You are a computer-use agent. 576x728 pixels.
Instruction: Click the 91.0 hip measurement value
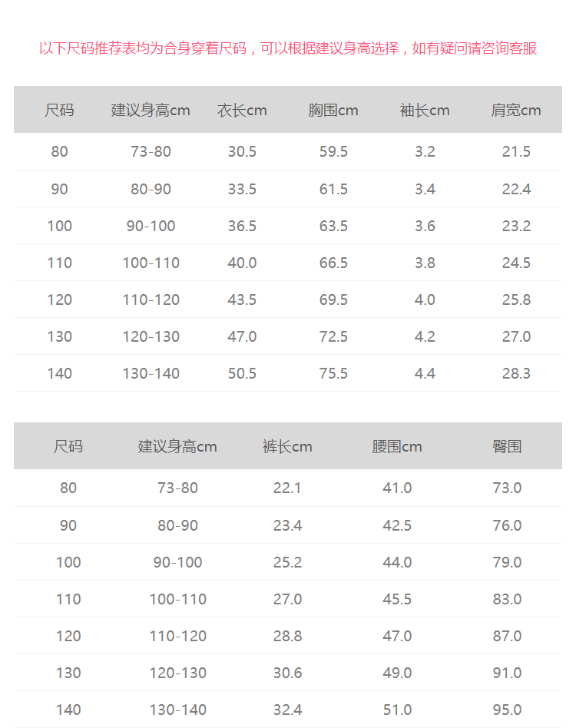click(507, 673)
